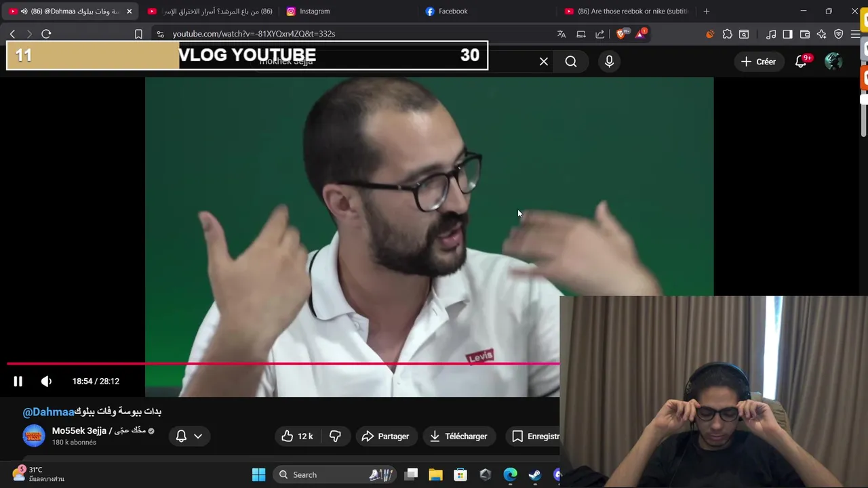This screenshot has height=488, width=868.
Task: Open the Mo55ek 3ejja channel avatar
Action: point(34,436)
